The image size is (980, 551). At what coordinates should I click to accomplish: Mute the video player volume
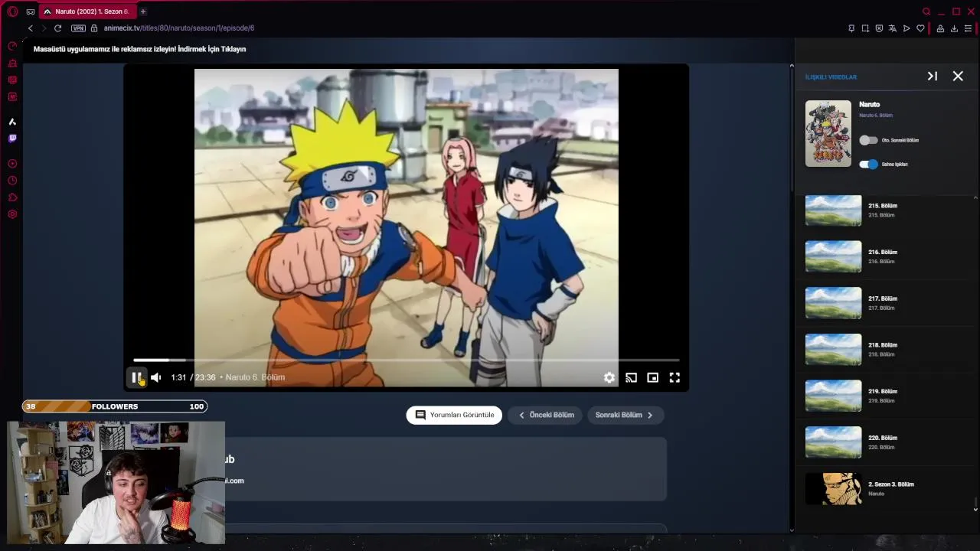click(156, 377)
